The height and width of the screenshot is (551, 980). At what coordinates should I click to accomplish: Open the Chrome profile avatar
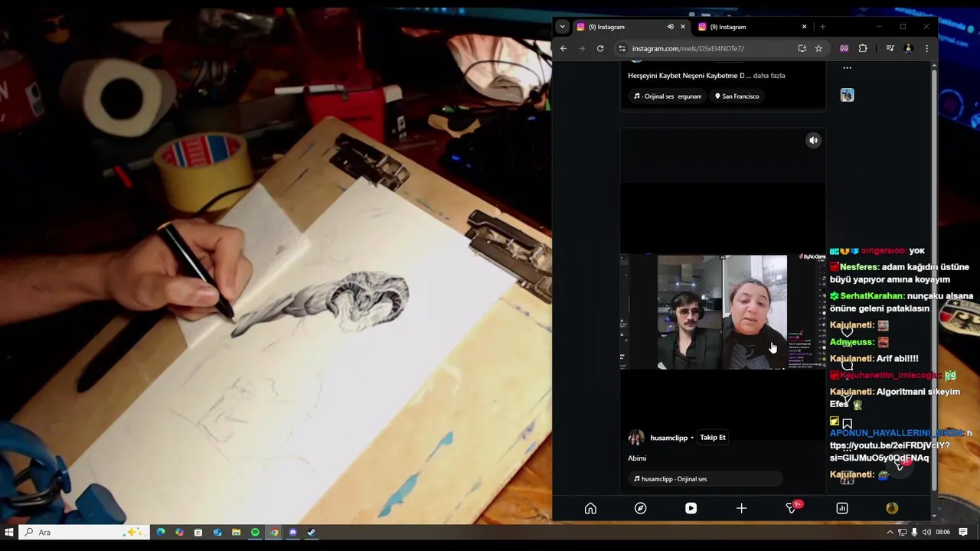pos(908,48)
